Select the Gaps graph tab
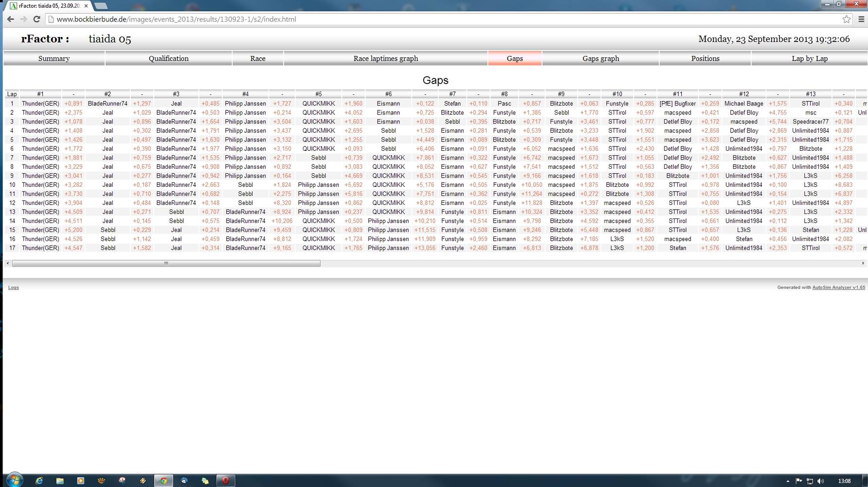Viewport: 868px width, 487px height. [601, 58]
